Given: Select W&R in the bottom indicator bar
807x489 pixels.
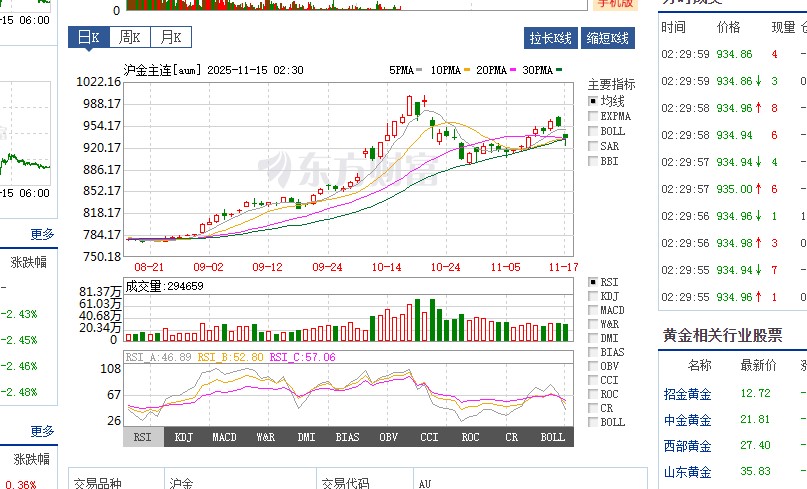Looking at the screenshot, I should point(265,437).
